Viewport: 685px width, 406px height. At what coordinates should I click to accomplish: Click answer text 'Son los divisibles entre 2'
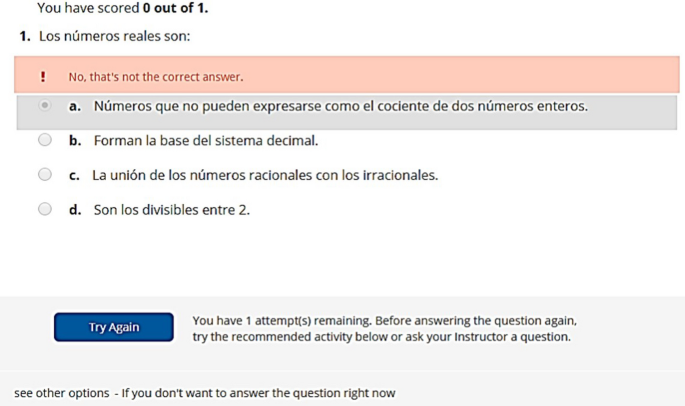pyautogui.click(x=172, y=210)
